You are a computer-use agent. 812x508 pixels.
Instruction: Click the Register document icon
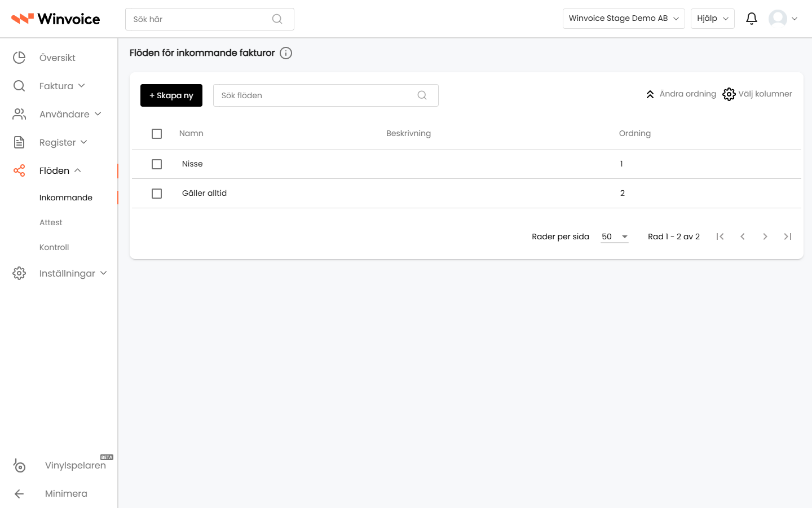(x=19, y=142)
